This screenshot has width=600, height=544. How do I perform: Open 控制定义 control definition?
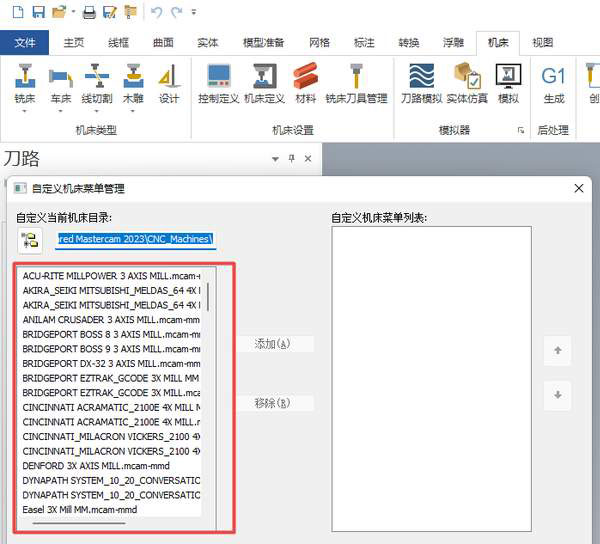point(218,83)
